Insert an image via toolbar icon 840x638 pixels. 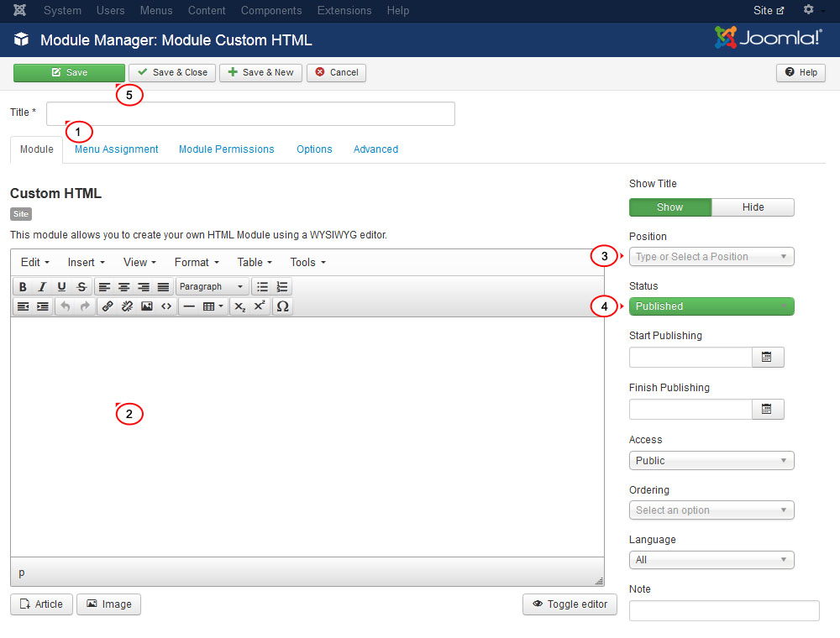147,306
